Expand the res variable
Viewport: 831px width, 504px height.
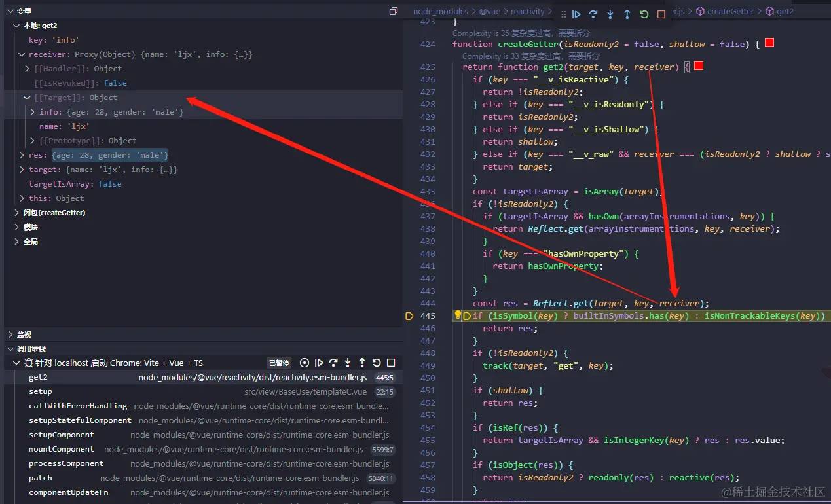coord(22,155)
